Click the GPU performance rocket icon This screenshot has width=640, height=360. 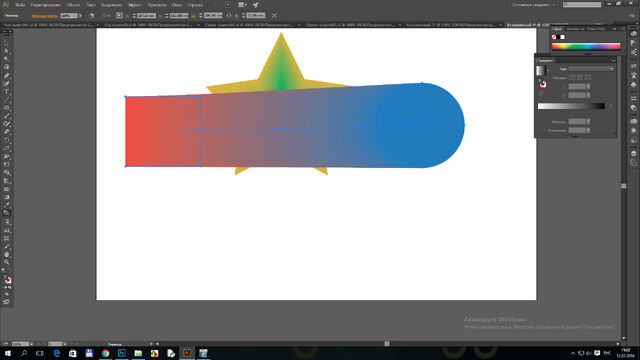[x=256, y=5]
